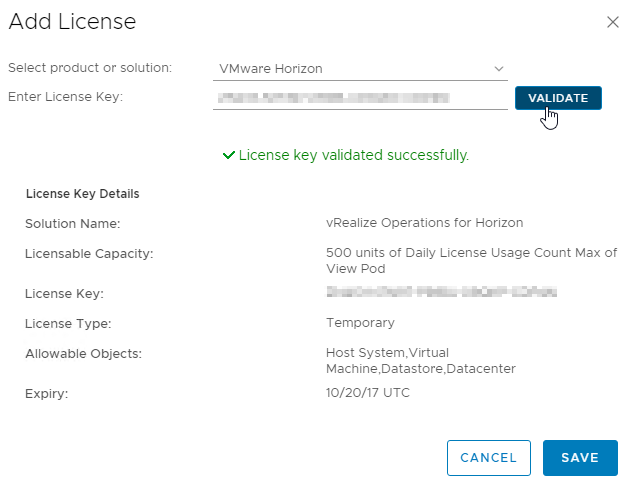Click 'vRealize Operations for Horizon' solution name
Screen dimensions: 626x485
point(424,223)
